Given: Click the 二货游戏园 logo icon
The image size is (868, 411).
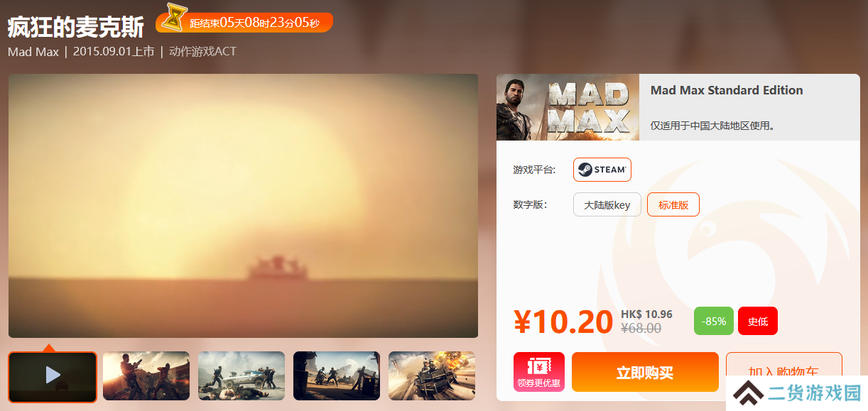Looking at the screenshot, I should [750, 393].
